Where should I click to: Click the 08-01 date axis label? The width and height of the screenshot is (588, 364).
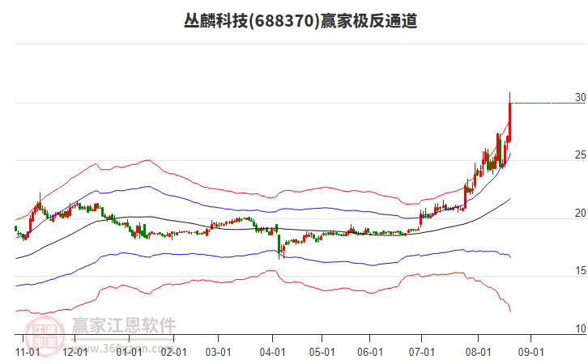point(478,353)
